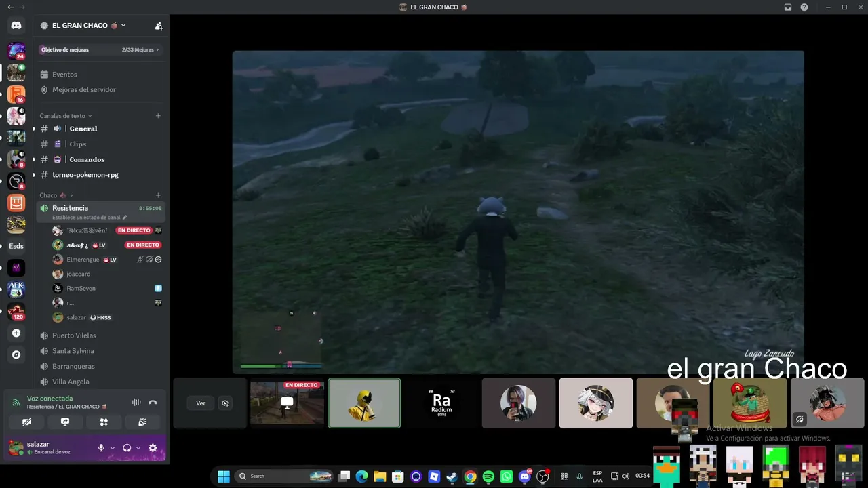
Task: Open the orange server with 16 badge
Action: point(16,94)
